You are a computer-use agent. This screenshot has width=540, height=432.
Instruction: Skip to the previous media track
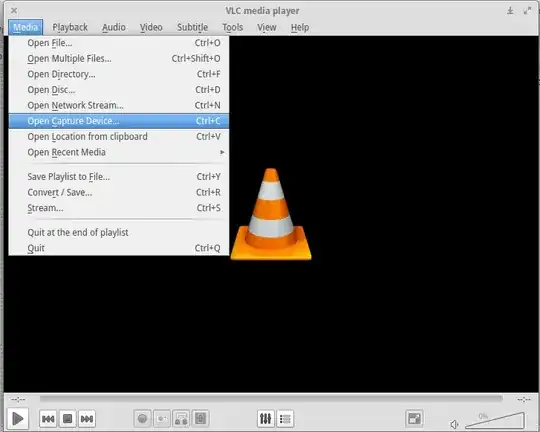coord(48,419)
